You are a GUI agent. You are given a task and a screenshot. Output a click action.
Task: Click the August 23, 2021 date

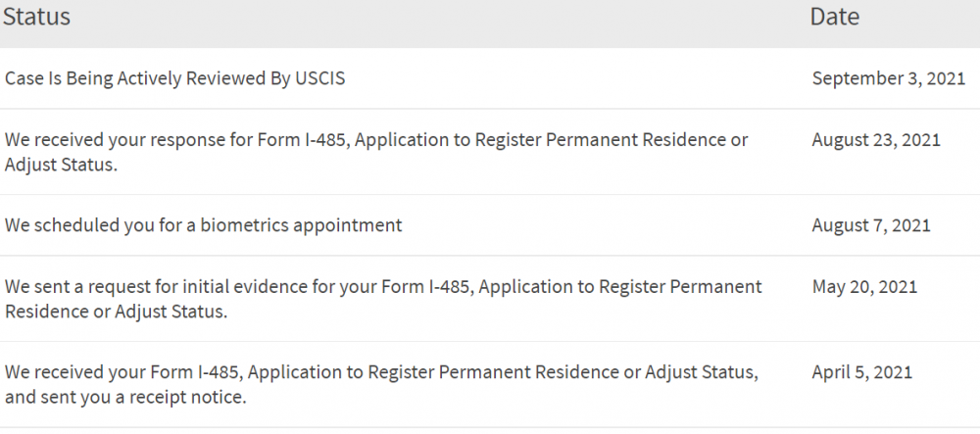pos(876,140)
